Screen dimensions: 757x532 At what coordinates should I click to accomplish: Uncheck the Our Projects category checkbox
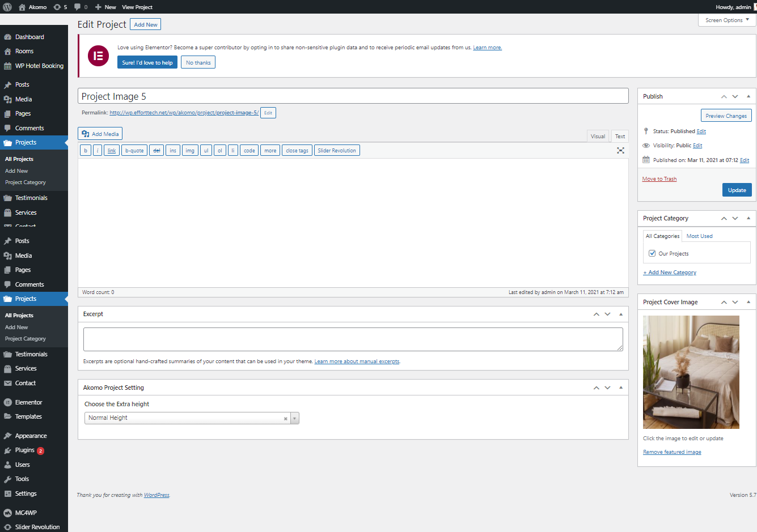pos(652,253)
